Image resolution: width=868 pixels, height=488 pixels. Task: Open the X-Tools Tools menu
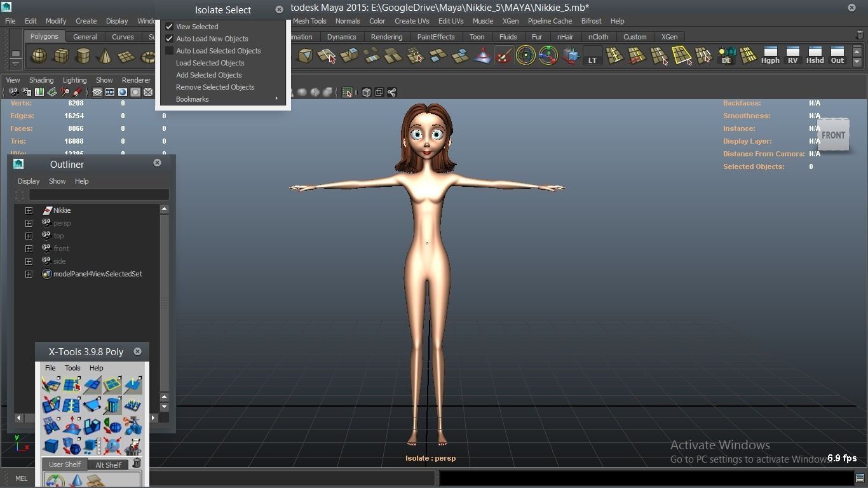click(x=72, y=368)
